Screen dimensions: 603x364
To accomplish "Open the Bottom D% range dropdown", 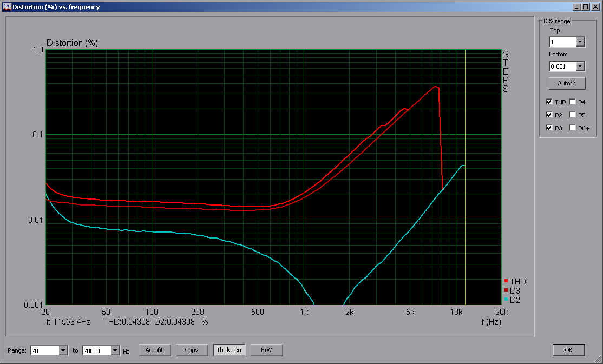I will pos(580,66).
